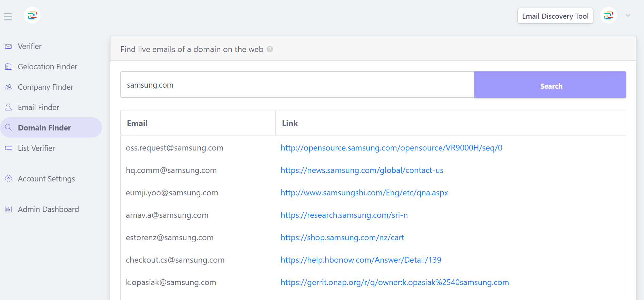Image resolution: width=644 pixels, height=300 pixels.
Task: Click the List Verifier list icon
Action: [x=9, y=148]
